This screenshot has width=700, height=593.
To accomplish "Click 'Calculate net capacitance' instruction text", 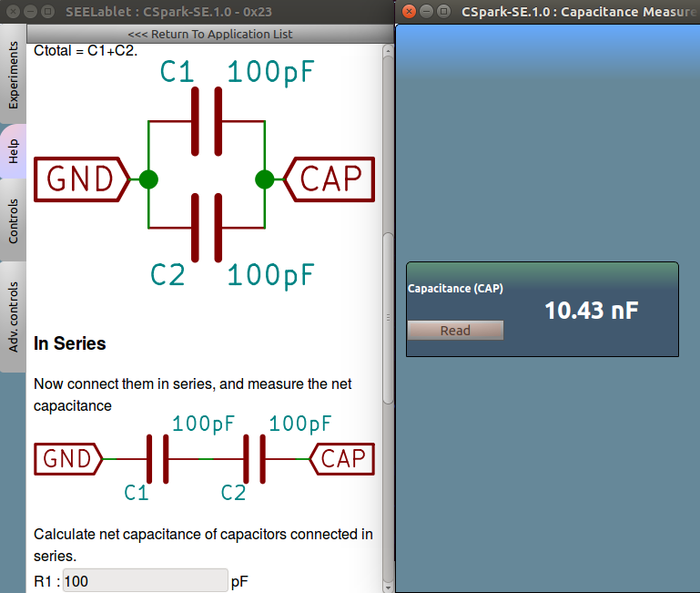I will tap(203, 545).
